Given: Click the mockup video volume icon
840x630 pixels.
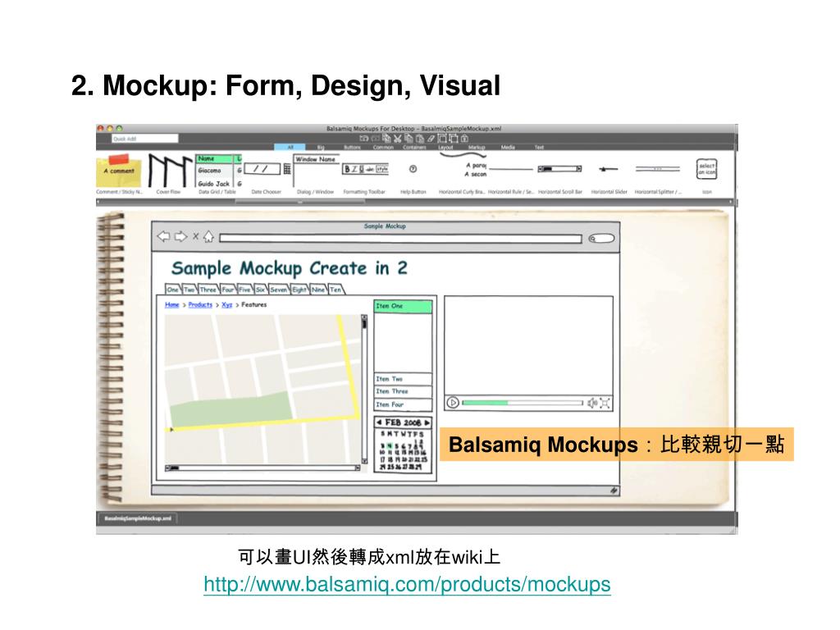Looking at the screenshot, I should point(592,403).
